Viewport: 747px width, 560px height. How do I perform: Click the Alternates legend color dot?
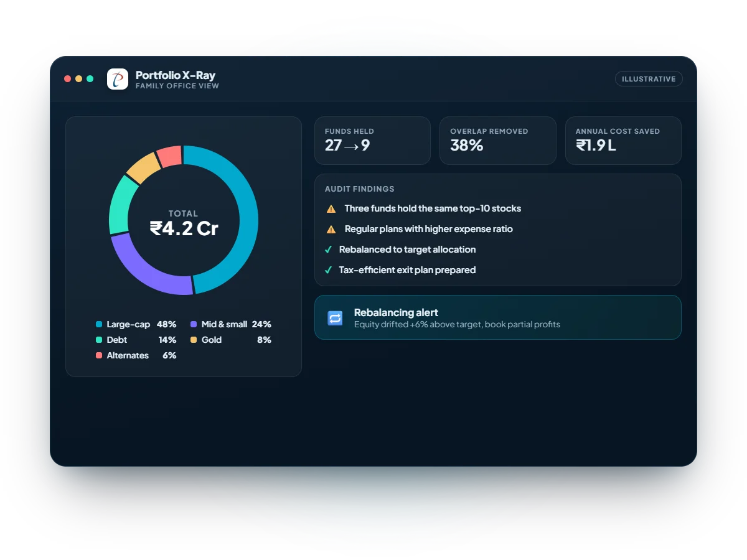(x=98, y=355)
